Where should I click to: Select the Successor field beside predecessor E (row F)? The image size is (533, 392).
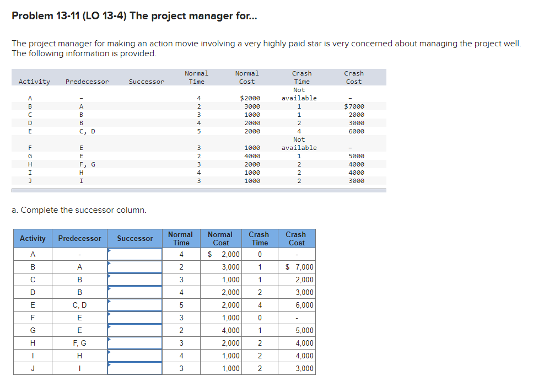coord(134,318)
